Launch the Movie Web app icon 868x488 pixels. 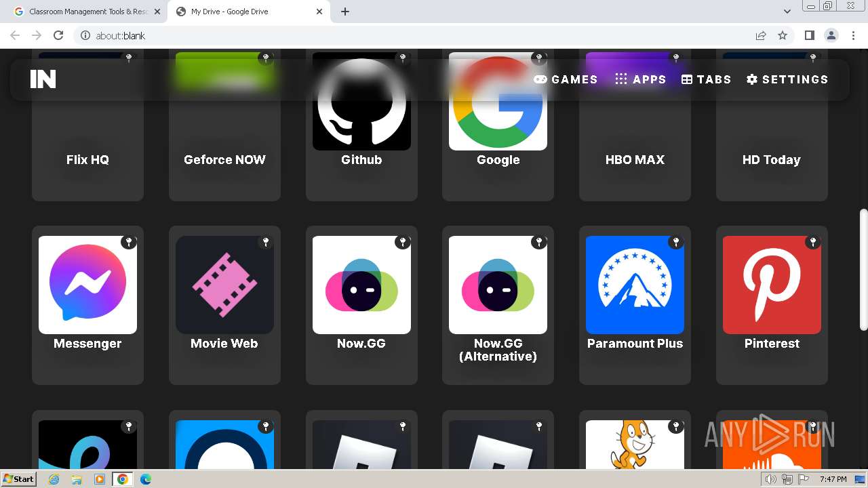tap(224, 285)
